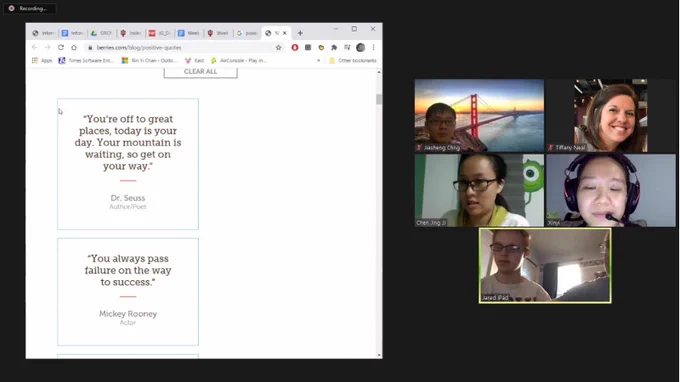Switch to the first Infor tab
680x382 pixels.
point(43,33)
